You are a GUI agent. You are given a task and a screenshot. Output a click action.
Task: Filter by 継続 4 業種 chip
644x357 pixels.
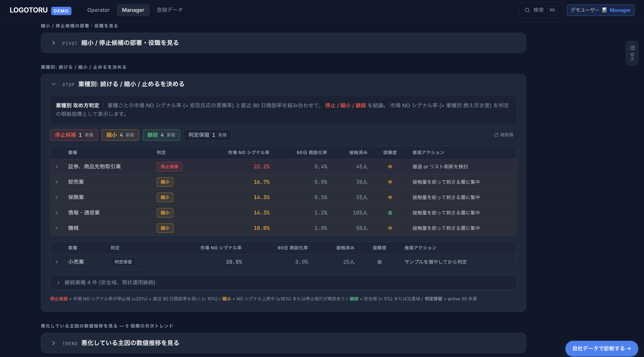pos(161,135)
